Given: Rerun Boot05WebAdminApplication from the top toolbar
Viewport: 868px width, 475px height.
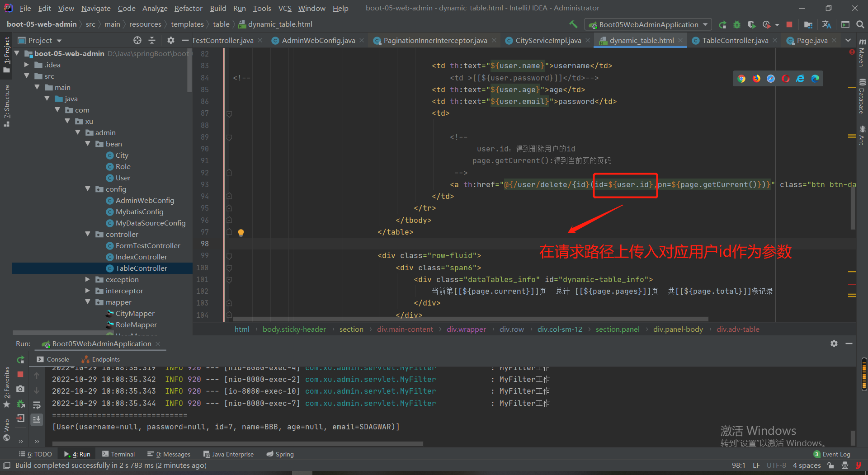Looking at the screenshot, I should (x=722, y=24).
